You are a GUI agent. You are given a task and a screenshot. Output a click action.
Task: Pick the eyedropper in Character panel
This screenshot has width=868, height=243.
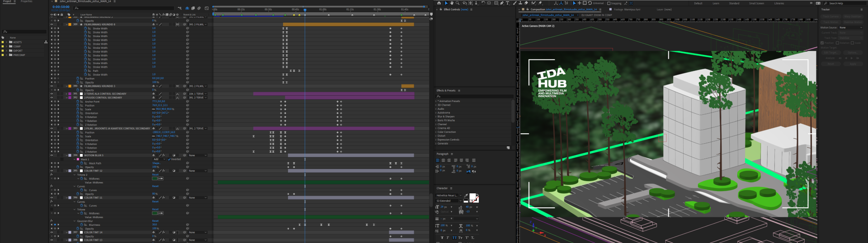tap(466, 196)
